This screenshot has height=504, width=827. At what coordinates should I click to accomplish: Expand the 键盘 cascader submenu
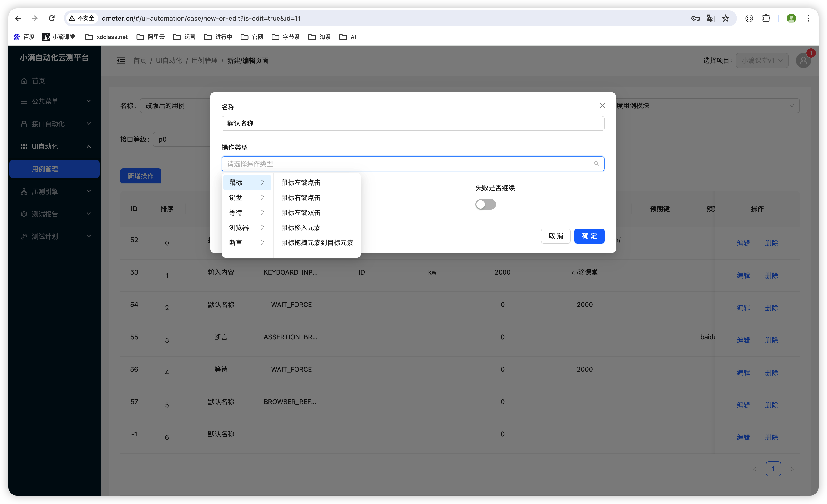tap(247, 198)
